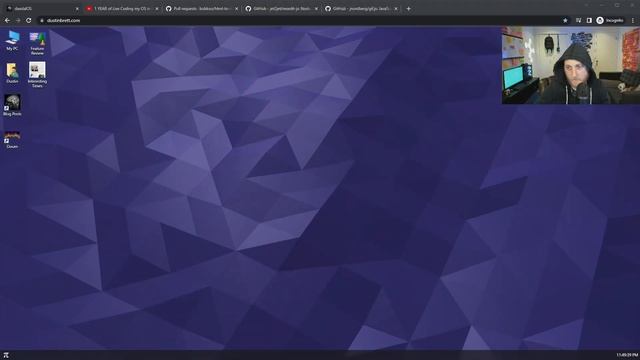Close the YouTube Live Coding tab
The width and height of the screenshot is (640, 360).
point(157,9)
